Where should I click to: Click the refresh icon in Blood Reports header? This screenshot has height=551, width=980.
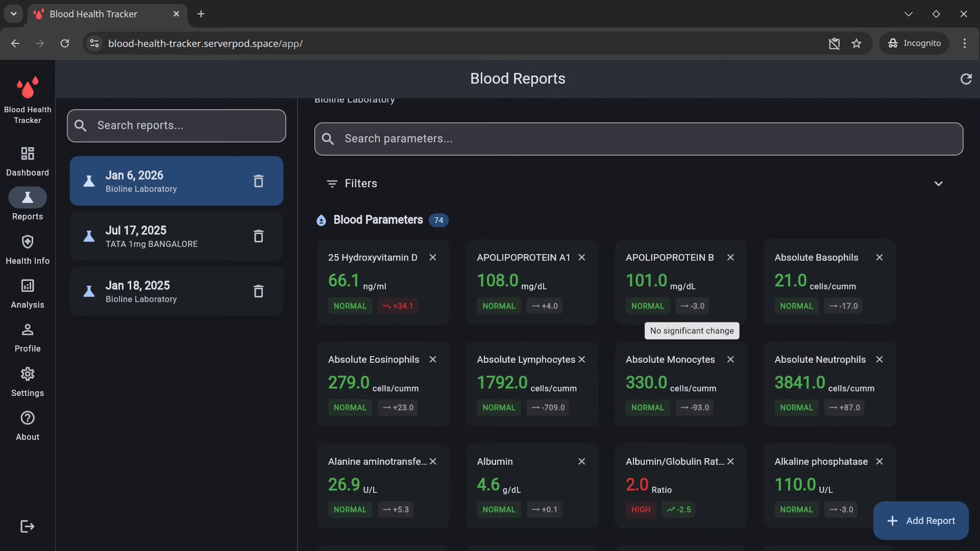(x=966, y=79)
